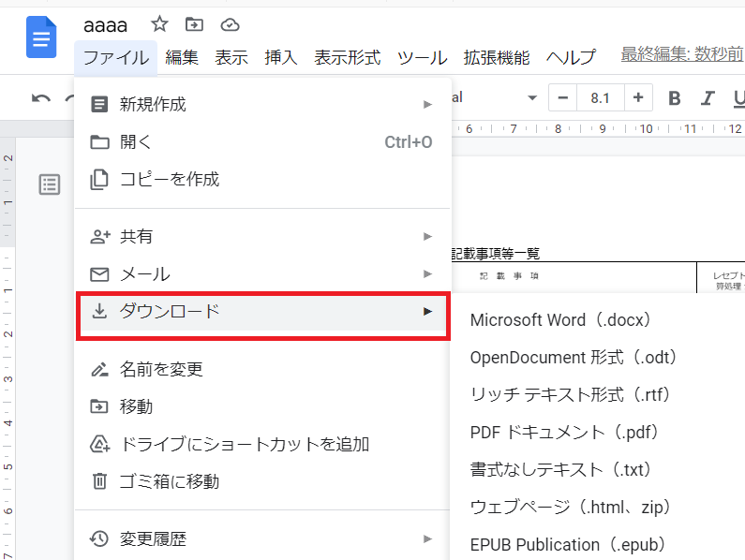The image size is (745, 560).
Task: Download as 書式なしテキスト (.txt)
Action: [598, 470]
